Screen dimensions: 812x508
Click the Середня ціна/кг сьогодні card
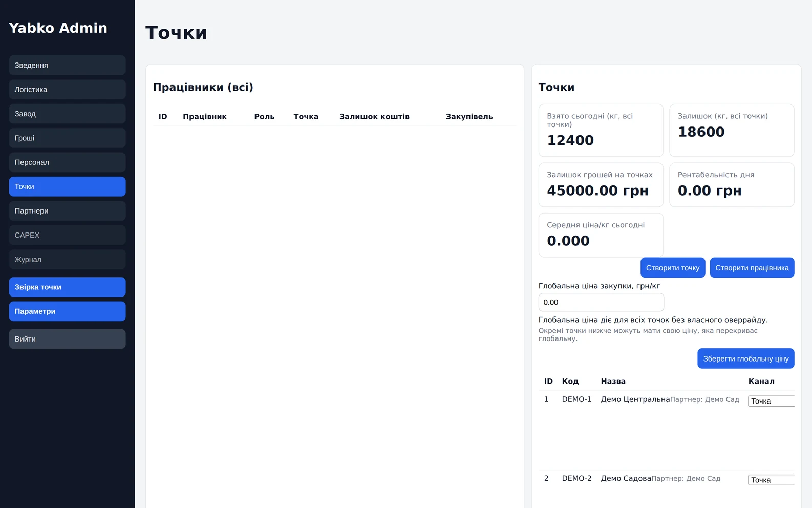(601, 235)
